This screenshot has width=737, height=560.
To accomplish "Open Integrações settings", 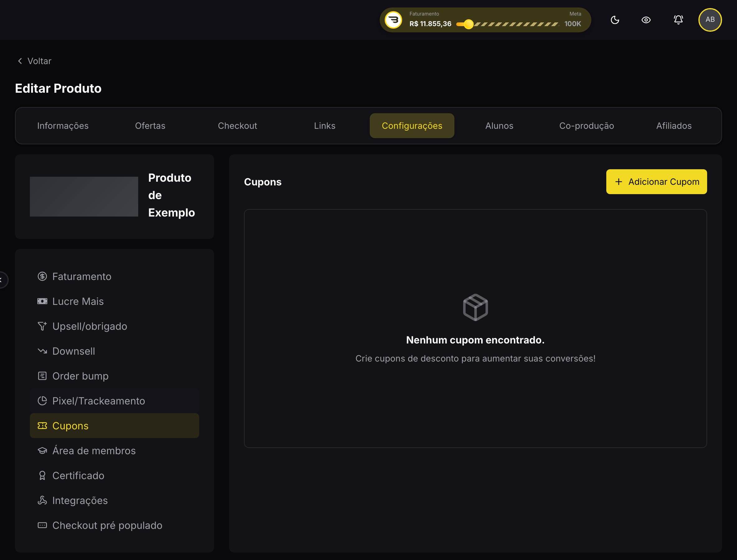I will [x=115, y=500].
